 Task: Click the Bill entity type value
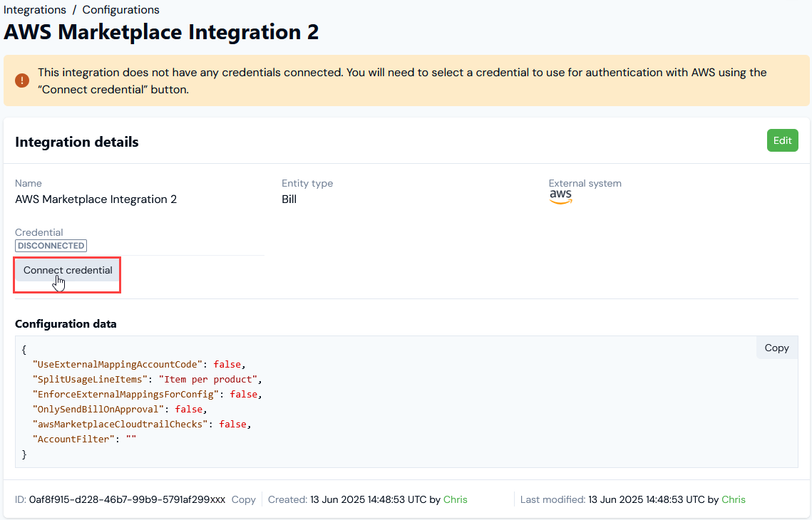[289, 199]
